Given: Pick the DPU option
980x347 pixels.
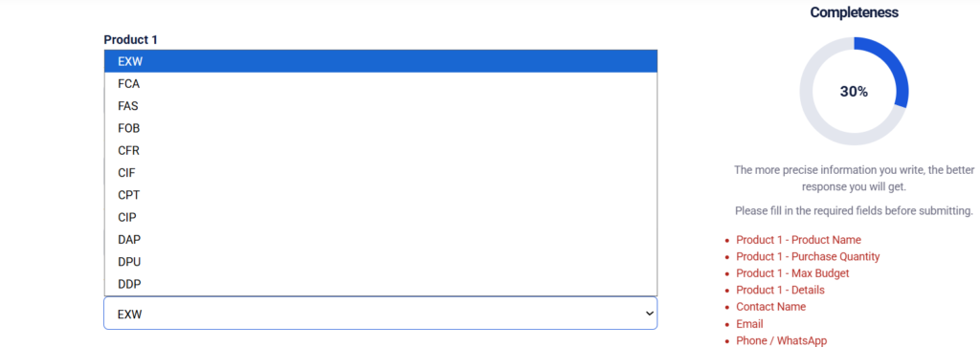Looking at the screenshot, I should point(381,262).
